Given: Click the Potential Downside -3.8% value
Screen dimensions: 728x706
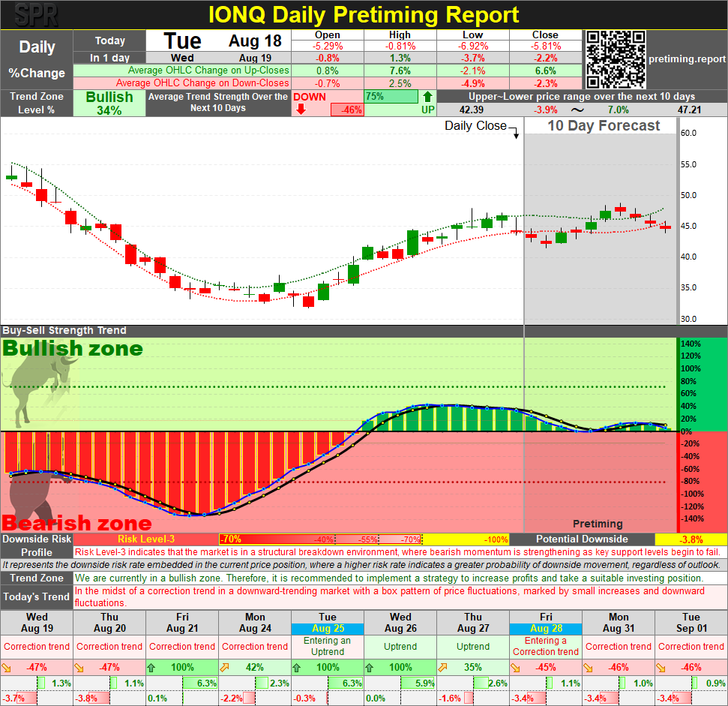Looking at the screenshot, I should [x=691, y=539].
